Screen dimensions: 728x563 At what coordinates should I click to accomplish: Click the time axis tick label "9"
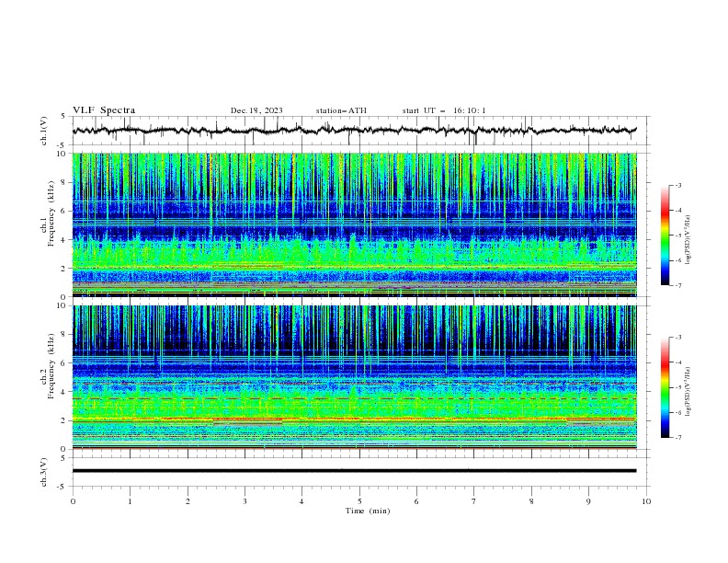click(x=588, y=501)
